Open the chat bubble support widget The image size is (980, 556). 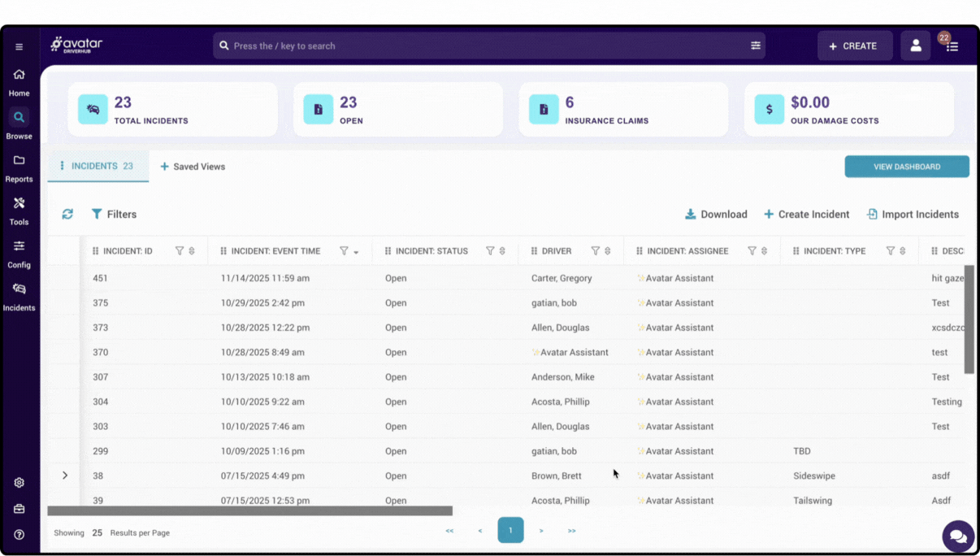click(x=957, y=536)
